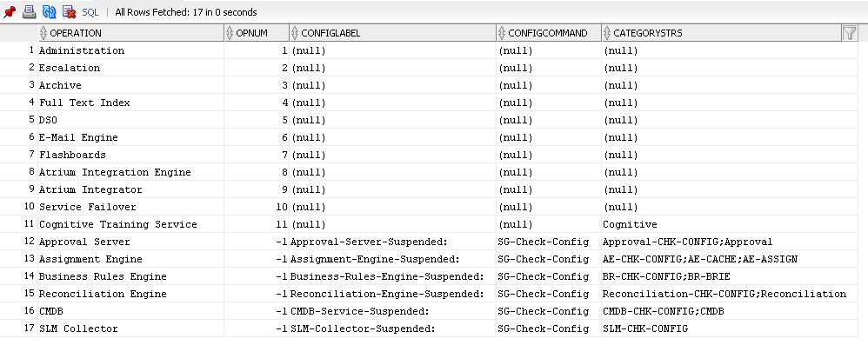Screen dimensions: 868x345
Task: Select the Administration cell
Action: pyautogui.click(x=131, y=50)
